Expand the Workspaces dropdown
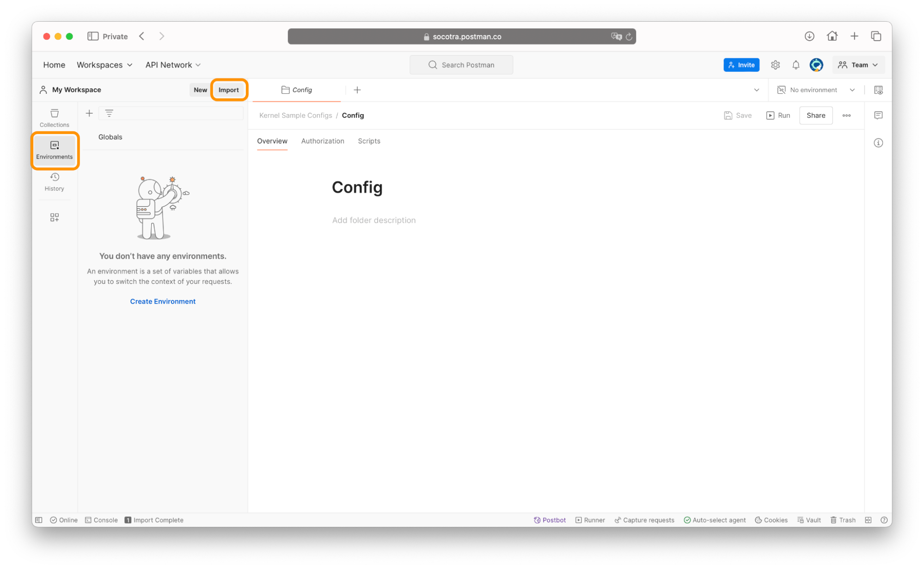The width and height of the screenshot is (924, 569). (104, 65)
